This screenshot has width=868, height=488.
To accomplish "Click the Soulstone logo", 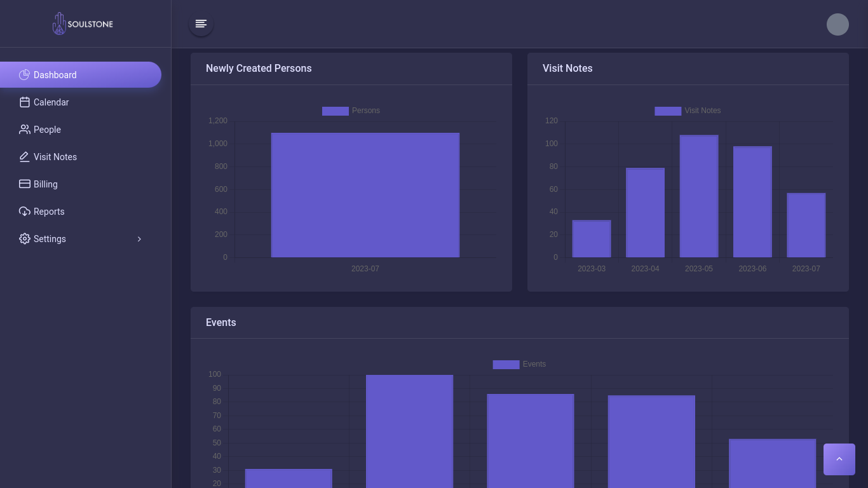I will pos(82,24).
